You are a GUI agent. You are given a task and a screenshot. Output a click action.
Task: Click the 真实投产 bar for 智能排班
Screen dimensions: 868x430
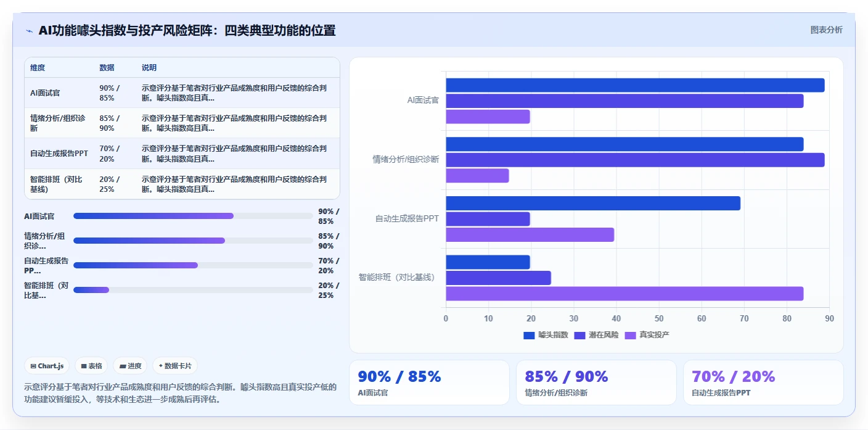(x=624, y=294)
